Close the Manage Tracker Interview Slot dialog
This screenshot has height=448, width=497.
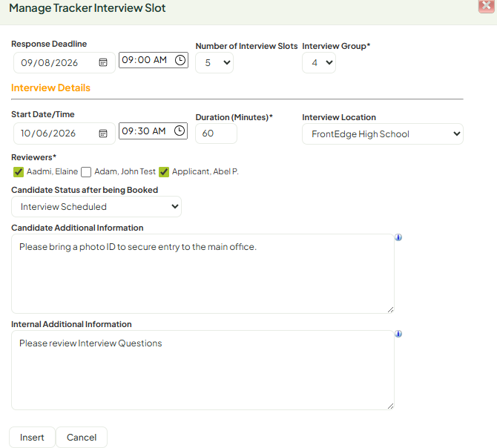[x=486, y=7]
